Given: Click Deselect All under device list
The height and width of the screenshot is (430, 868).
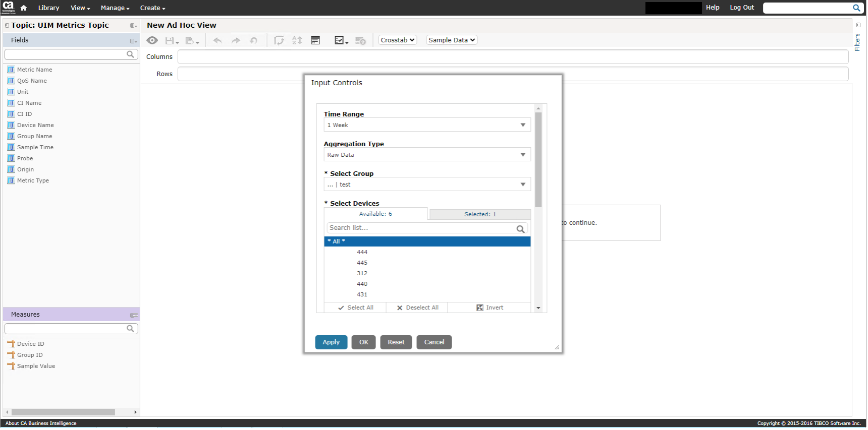Looking at the screenshot, I should [x=417, y=308].
